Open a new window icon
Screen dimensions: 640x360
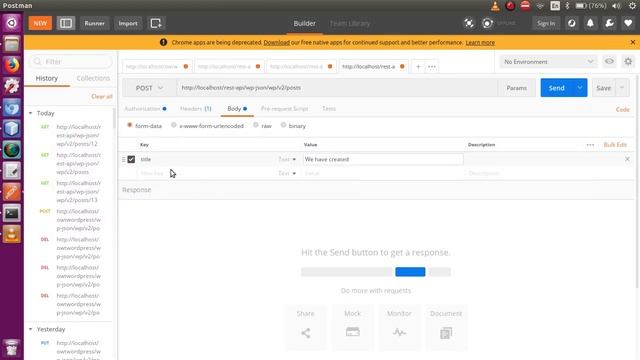coord(156,23)
